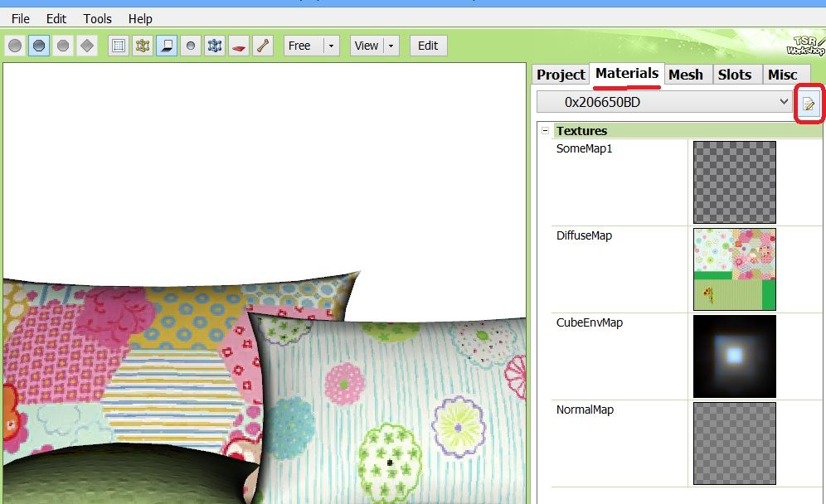Toggle the red footprint plane icon
Image resolution: width=826 pixels, height=504 pixels.
pyautogui.click(x=239, y=46)
